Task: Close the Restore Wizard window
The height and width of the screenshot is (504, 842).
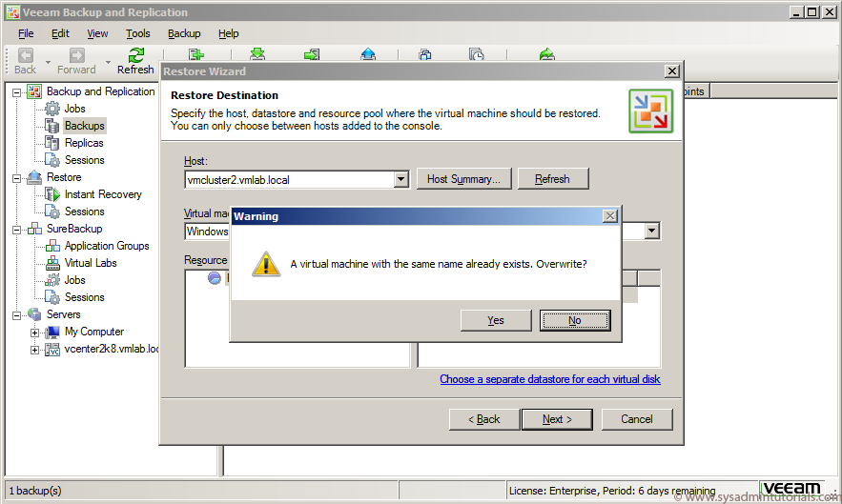Action: [x=671, y=71]
